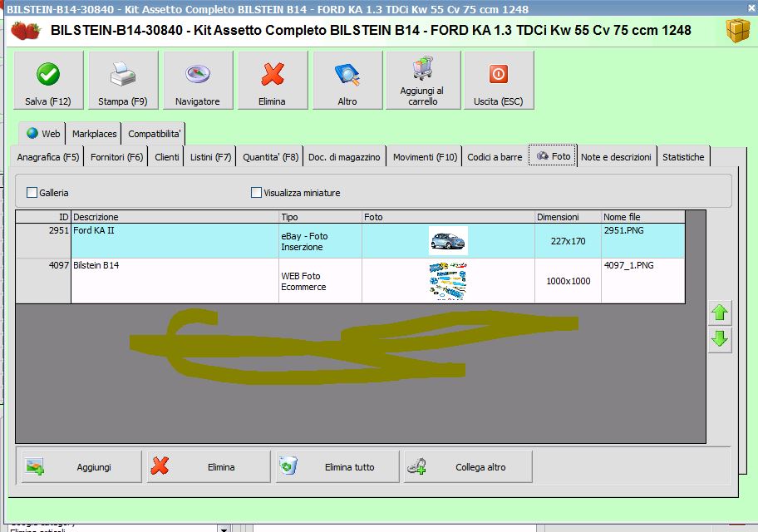
Task: Click Elimina tutto recycle bin button
Action: (x=337, y=467)
